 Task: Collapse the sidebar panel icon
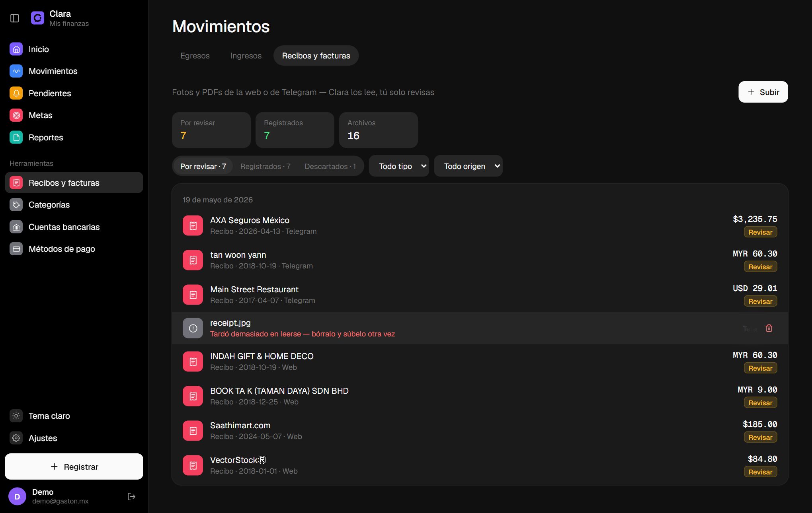pyautogui.click(x=15, y=18)
